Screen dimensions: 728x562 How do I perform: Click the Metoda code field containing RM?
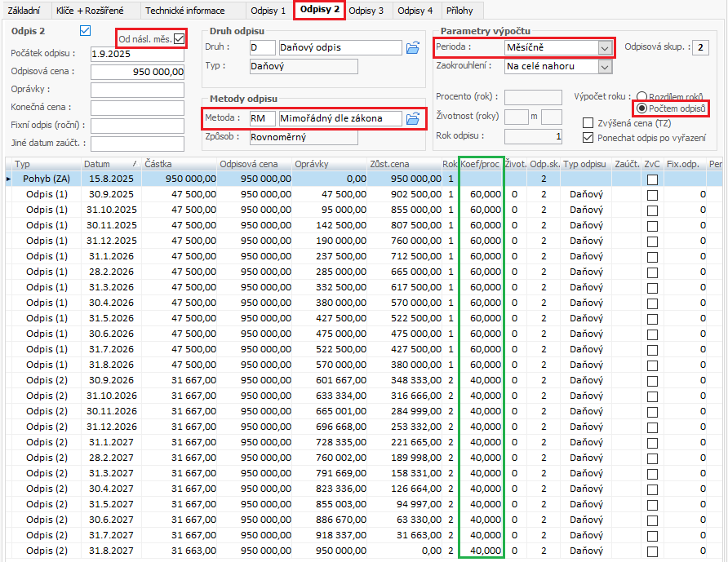(262, 118)
